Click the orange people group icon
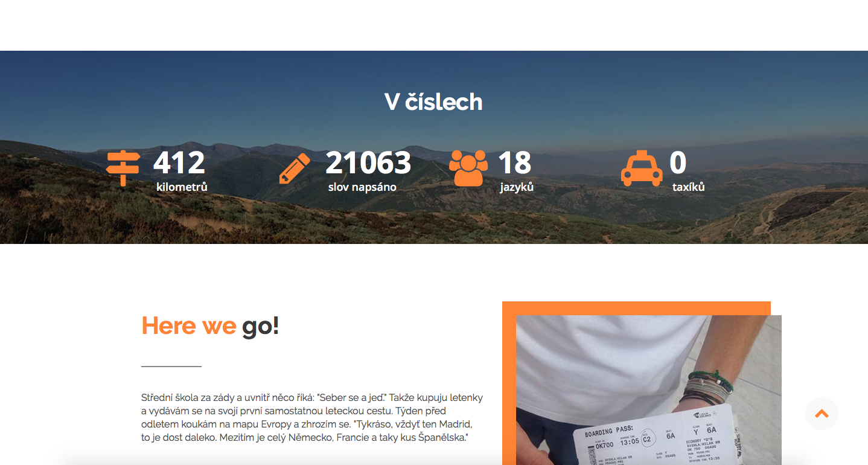Viewport: 868px width, 465px height. (468, 168)
